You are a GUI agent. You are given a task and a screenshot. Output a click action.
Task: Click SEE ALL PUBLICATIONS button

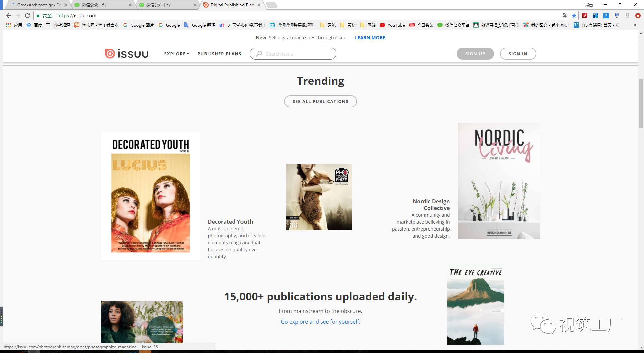(320, 101)
